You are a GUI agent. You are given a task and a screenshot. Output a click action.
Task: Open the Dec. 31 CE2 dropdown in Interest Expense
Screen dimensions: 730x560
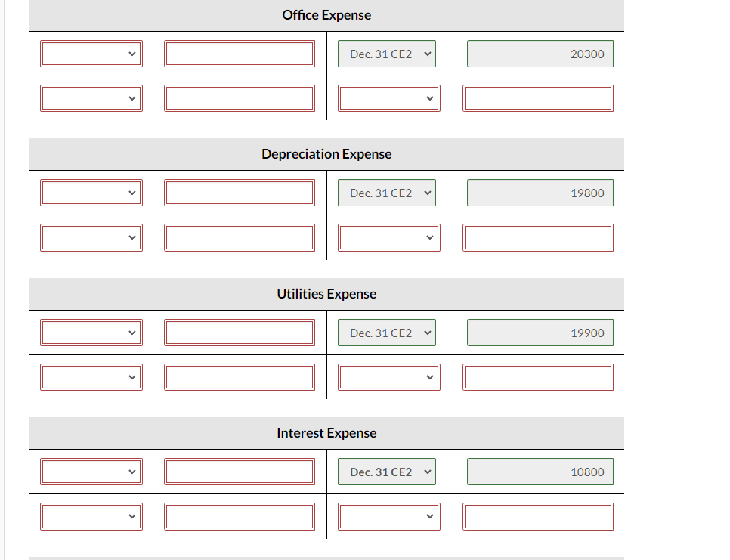386,471
